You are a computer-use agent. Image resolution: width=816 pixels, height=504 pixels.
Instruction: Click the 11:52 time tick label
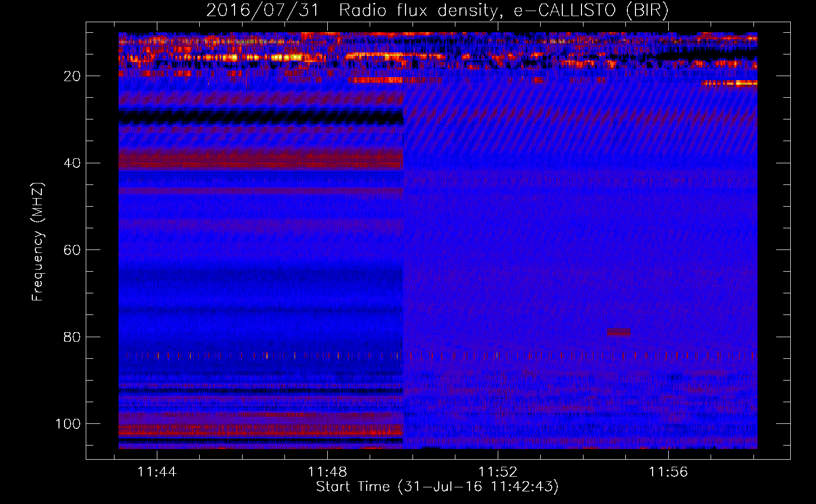point(498,472)
